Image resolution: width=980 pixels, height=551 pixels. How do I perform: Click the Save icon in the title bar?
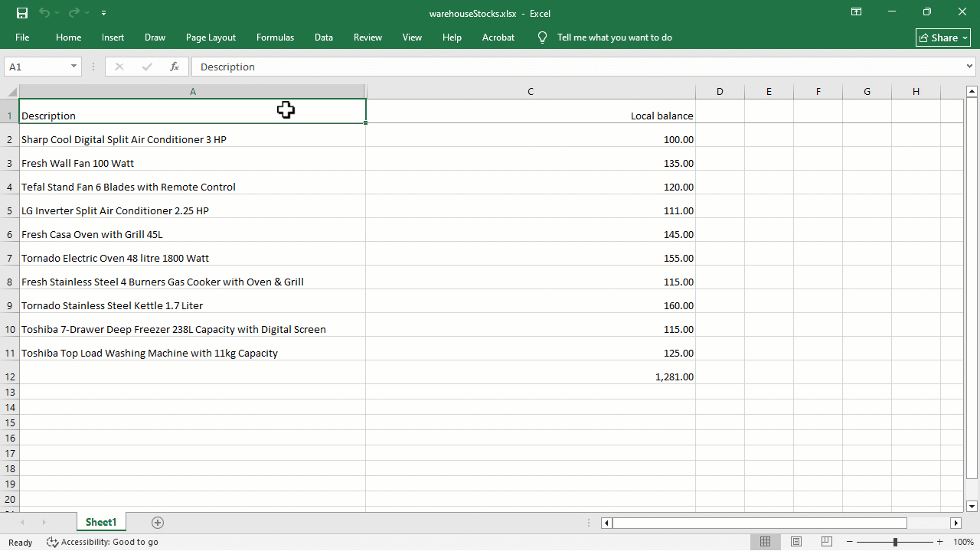coord(22,13)
